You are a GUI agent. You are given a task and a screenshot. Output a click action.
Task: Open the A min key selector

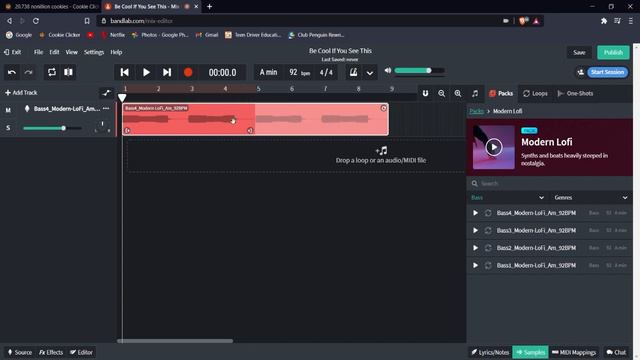pos(268,72)
